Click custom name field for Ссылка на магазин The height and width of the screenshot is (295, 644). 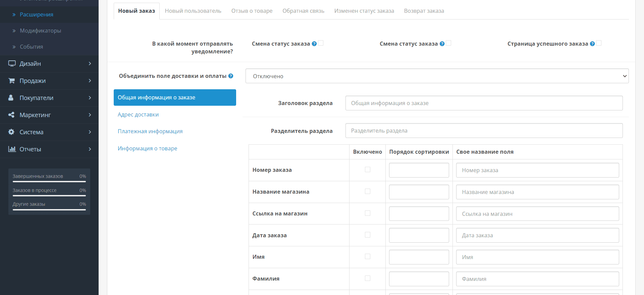(538, 213)
